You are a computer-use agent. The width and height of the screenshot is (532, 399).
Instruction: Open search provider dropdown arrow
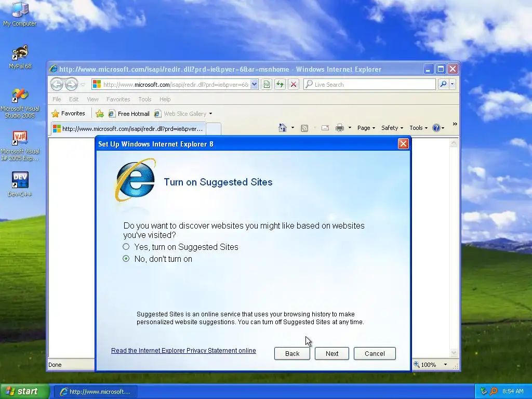[453, 84]
